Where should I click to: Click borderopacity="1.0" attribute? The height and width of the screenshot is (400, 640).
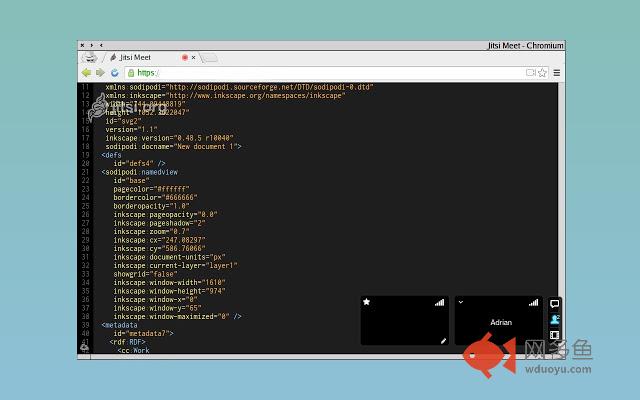pyautogui.click(x=151, y=206)
